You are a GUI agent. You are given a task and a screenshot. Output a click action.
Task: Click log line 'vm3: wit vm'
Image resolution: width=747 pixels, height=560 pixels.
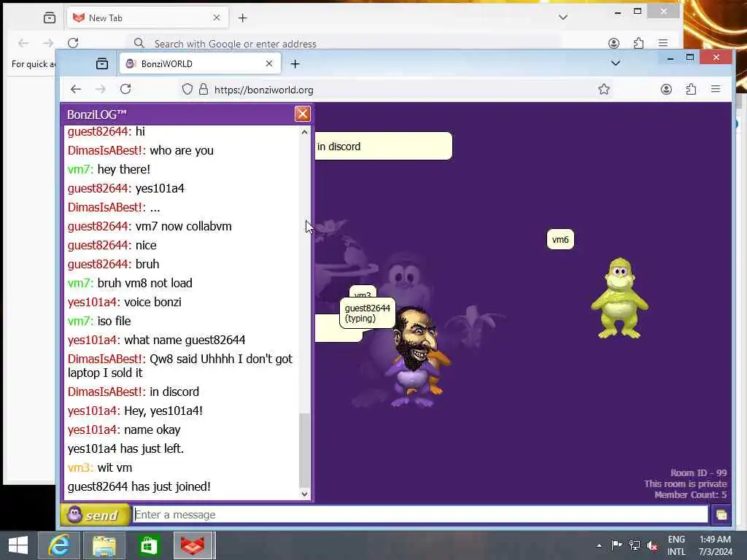[100, 467]
